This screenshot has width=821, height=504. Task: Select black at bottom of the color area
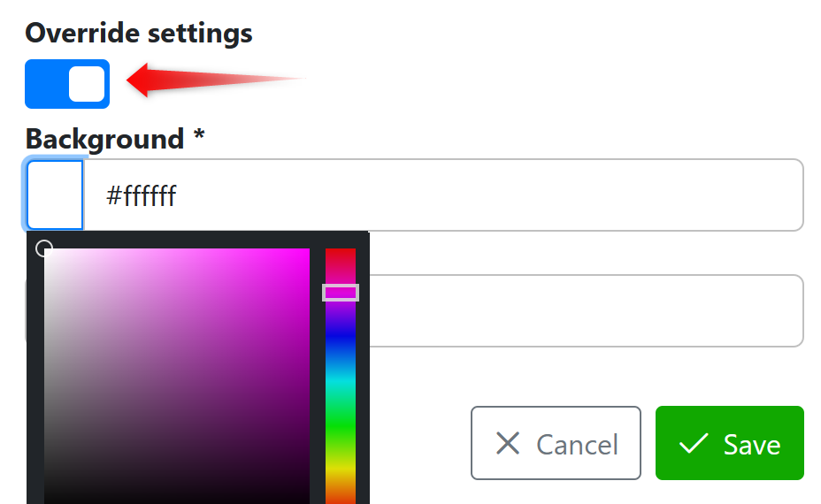coord(177,499)
